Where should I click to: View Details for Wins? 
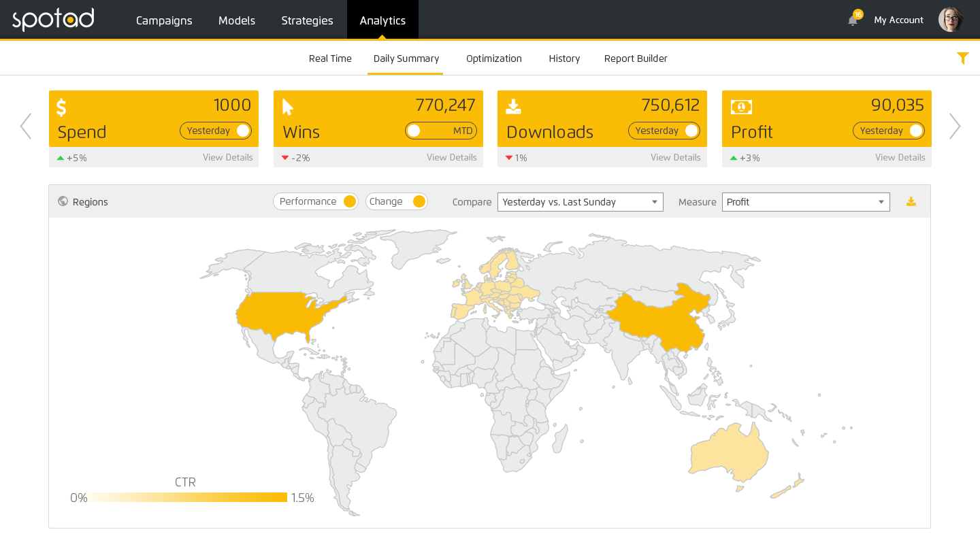pos(452,157)
